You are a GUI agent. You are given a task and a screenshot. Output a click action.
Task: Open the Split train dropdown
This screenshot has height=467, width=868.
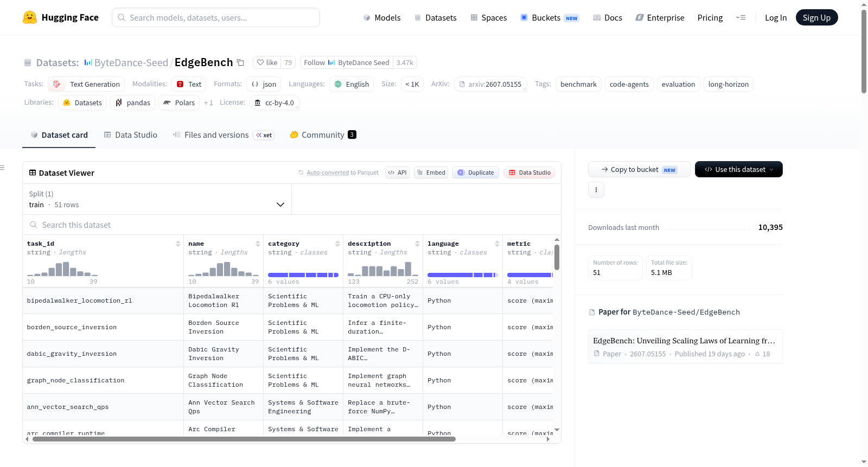point(157,199)
